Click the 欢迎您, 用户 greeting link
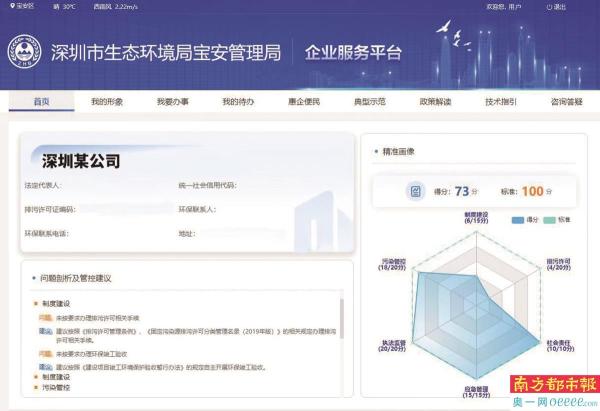This screenshot has width=600, height=411. click(x=504, y=7)
